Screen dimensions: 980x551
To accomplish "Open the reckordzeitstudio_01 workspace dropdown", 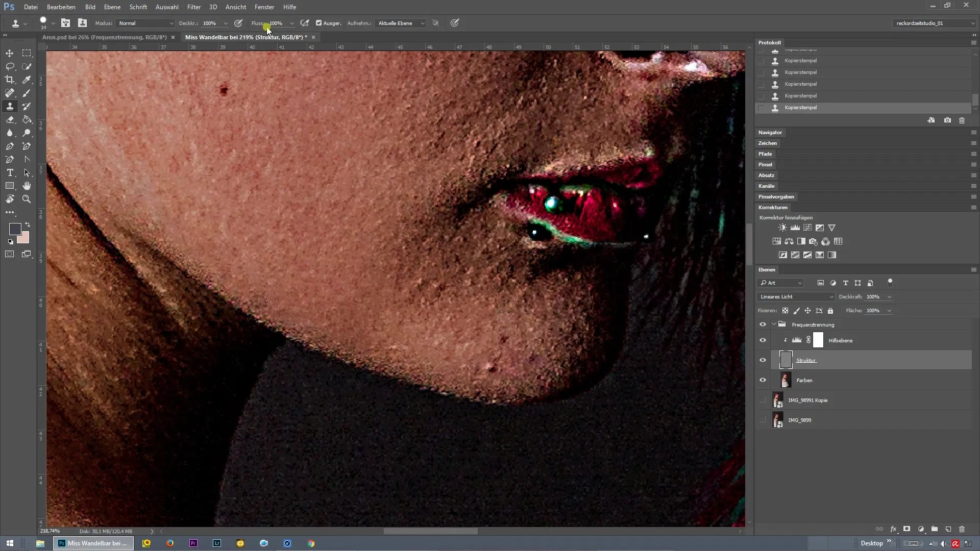I will (x=935, y=23).
